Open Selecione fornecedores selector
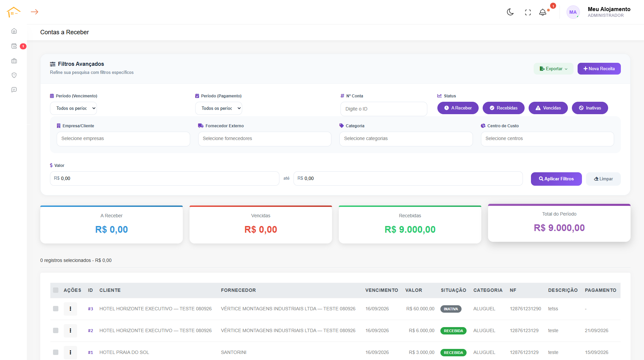 (x=265, y=139)
